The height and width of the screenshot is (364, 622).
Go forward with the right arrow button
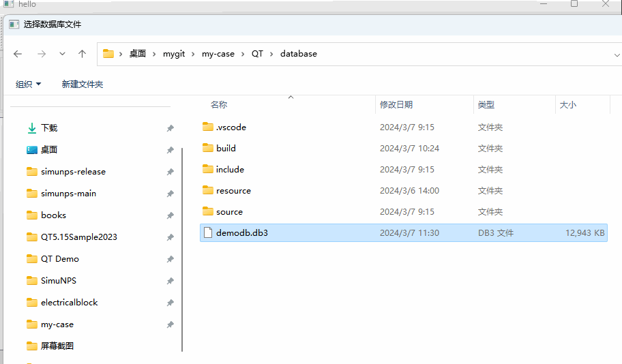tap(41, 54)
